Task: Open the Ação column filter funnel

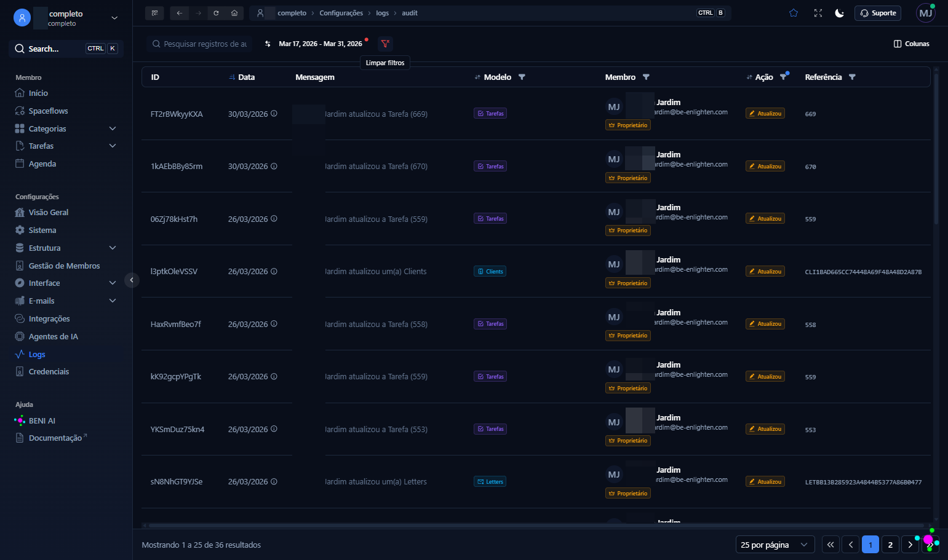Action: click(783, 77)
